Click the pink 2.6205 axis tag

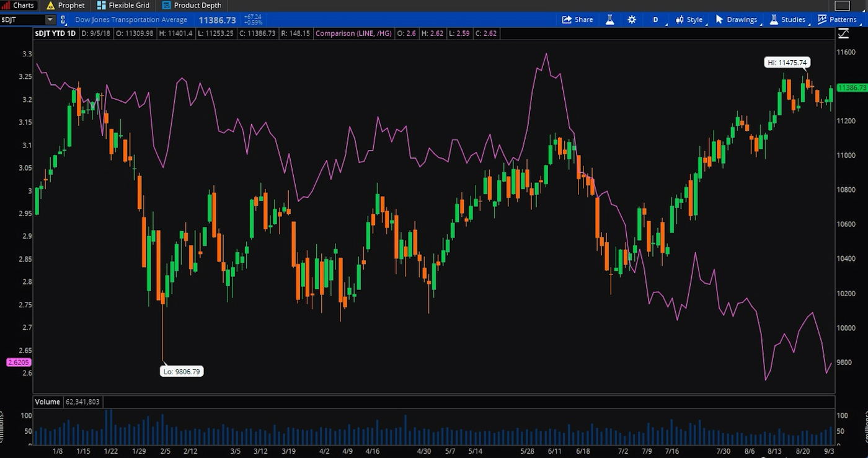[19, 362]
